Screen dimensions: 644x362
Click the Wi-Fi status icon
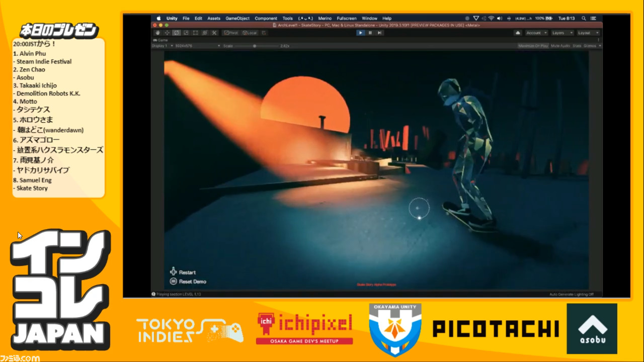tap(492, 18)
